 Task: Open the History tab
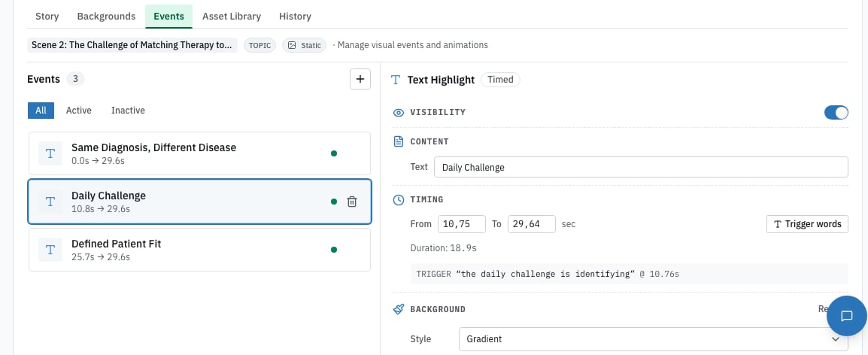click(x=295, y=16)
